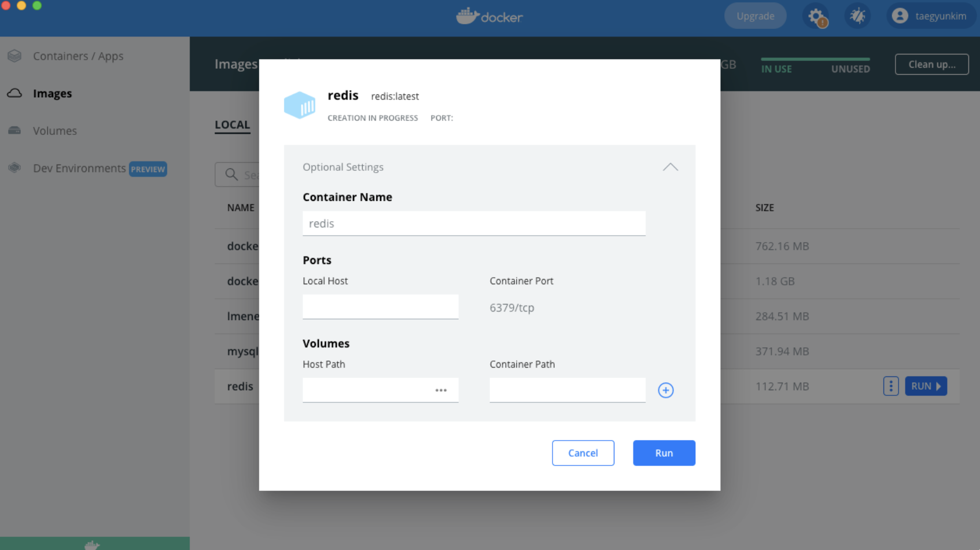Click the 6379/tcp container port value
980x550 pixels.
tap(512, 307)
